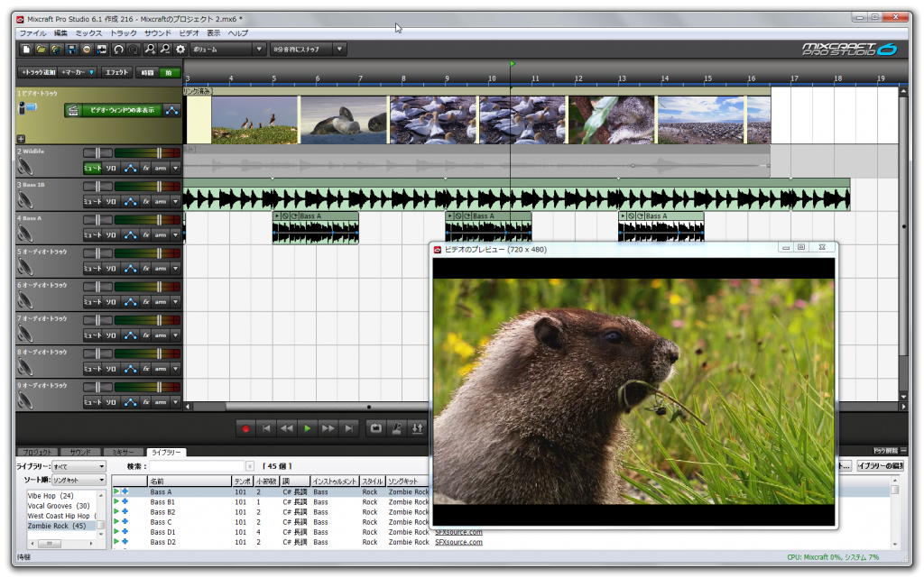Viewport: 924px width, 578px height.
Task: Click the rewind transport button
Action: point(287,429)
